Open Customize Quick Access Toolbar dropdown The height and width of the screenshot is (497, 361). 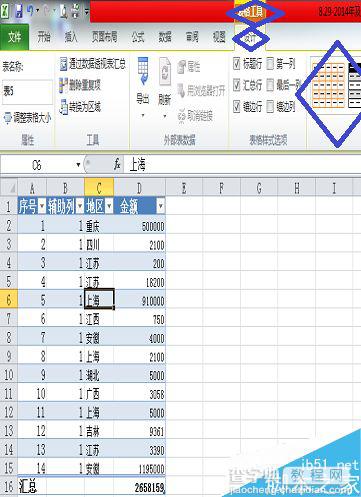point(87,12)
